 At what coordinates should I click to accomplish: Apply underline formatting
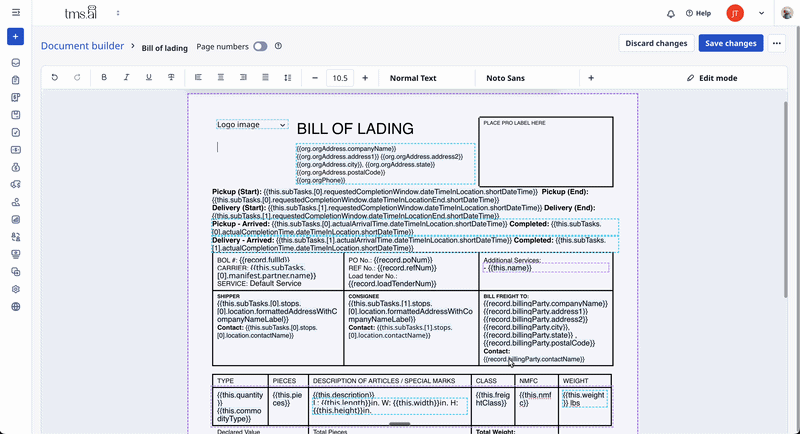click(x=149, y=78)
